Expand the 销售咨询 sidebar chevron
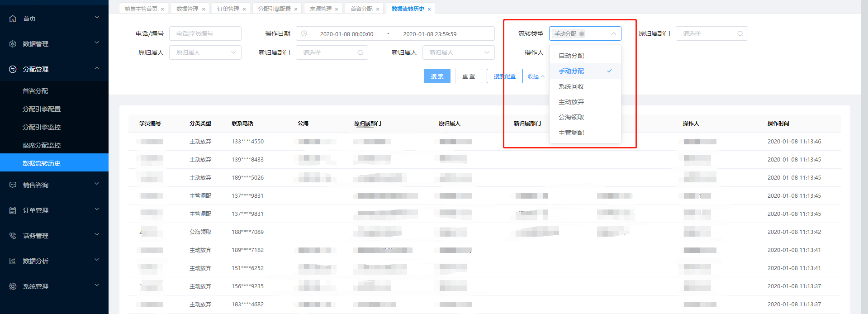868x314 pixels. click(x=96, y=184)
